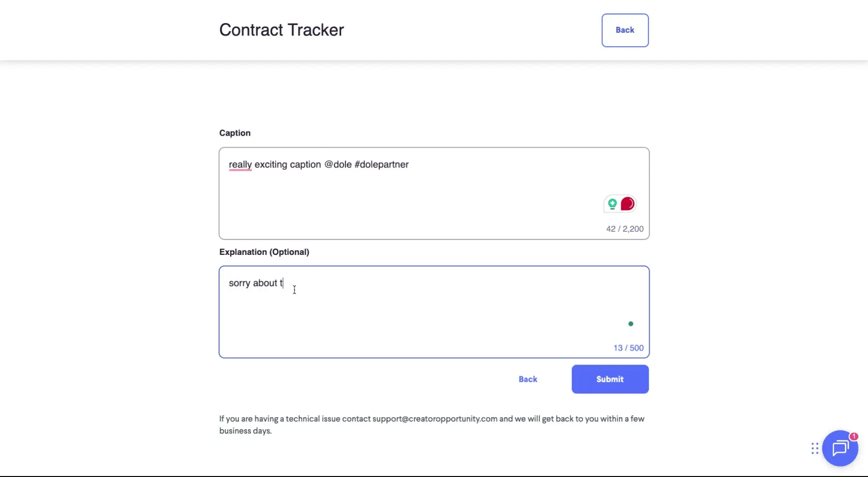The height and width of the screenshot is (477, 868).
Task: Click the 'Caption' field label
Action: [x=235, y=133]
